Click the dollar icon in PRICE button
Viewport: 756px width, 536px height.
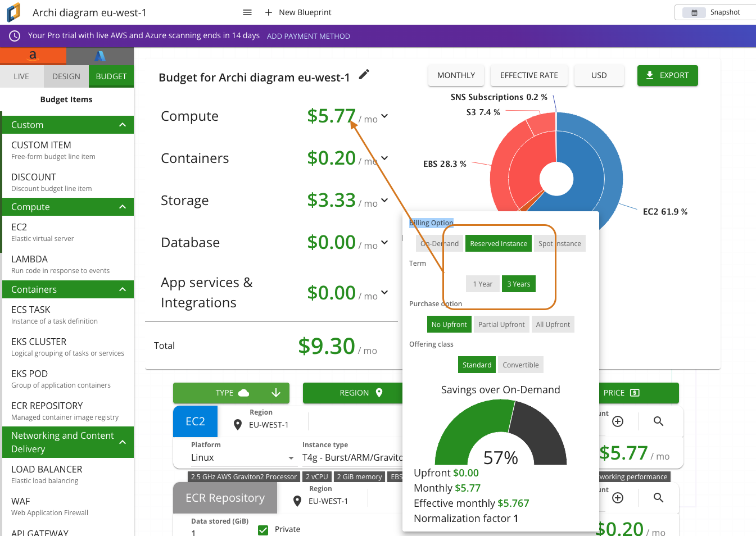click(x=635, y=393)
